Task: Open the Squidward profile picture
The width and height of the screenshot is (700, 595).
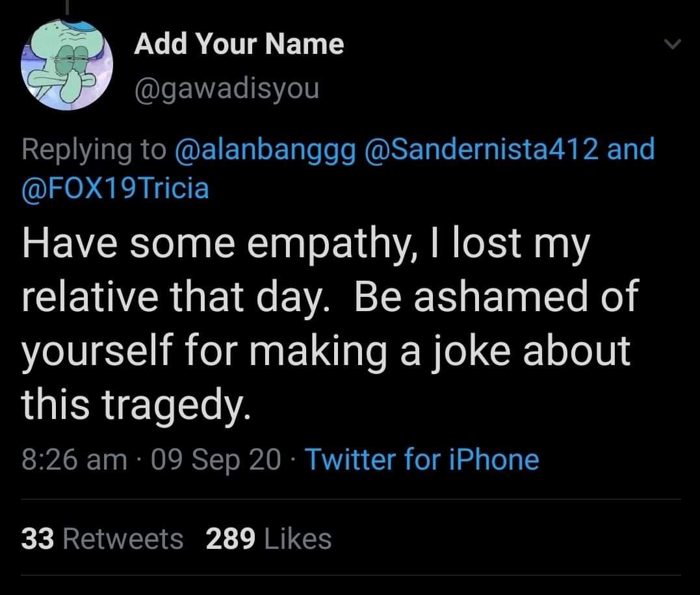Action: point(66,64)
